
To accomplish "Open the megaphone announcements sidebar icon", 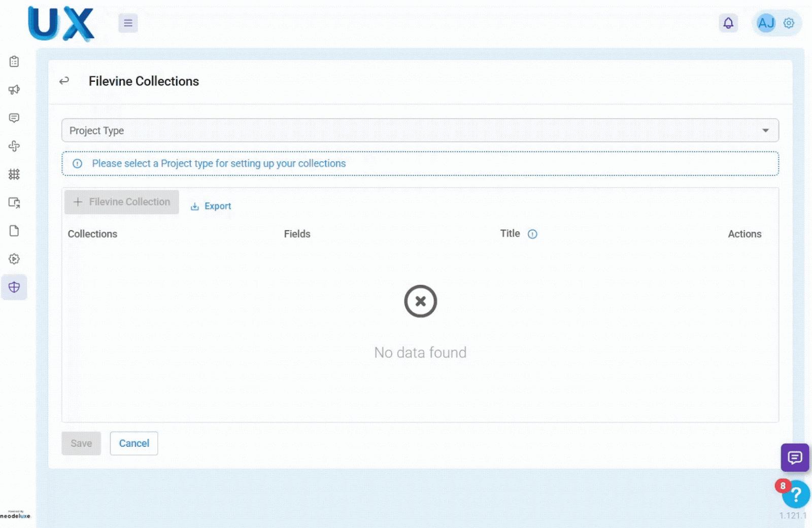I will click(14, 90).
